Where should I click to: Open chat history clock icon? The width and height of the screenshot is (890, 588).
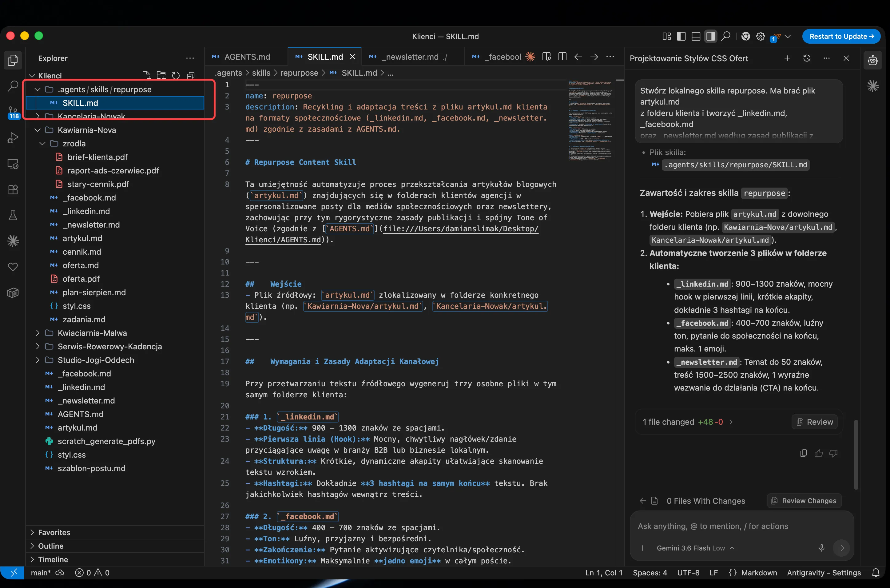[x=807, y=58]
